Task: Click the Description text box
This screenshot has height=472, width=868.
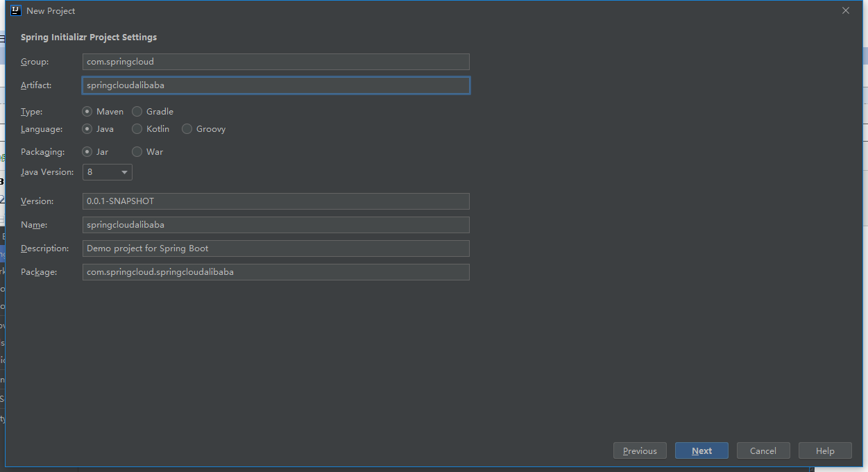Action: point(275,248)
